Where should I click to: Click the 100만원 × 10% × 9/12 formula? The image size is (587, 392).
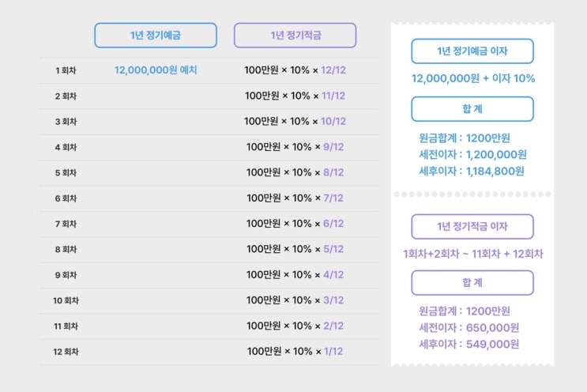295,147
